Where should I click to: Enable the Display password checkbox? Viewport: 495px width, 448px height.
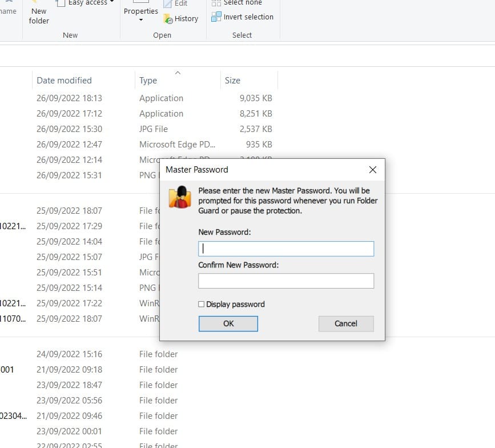point(202,304)
